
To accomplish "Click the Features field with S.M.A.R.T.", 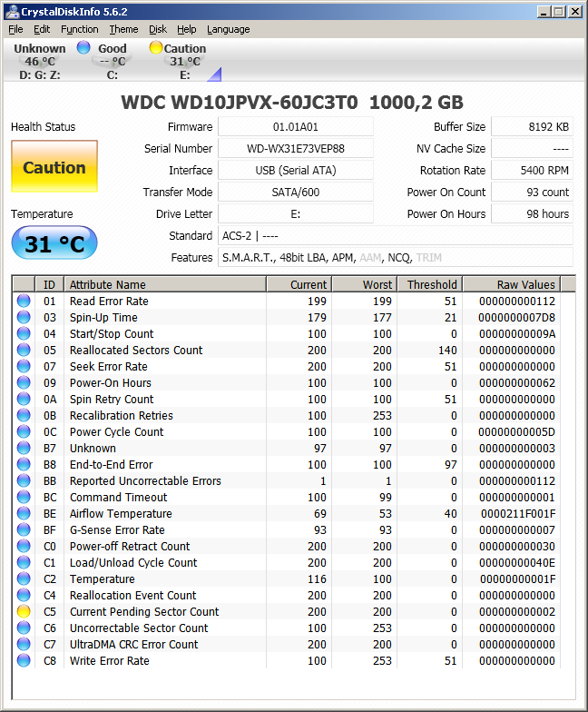I will click(x=396, y=258).
